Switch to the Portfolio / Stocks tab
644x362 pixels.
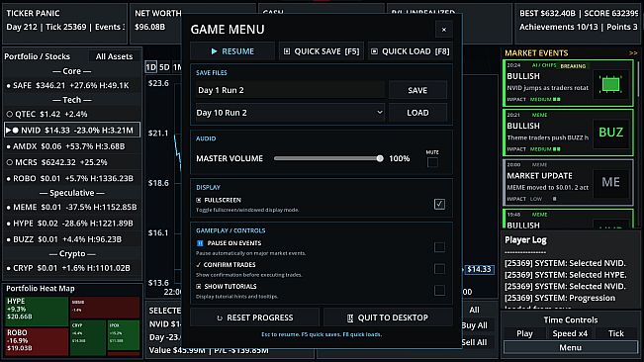tap(37, 56)
